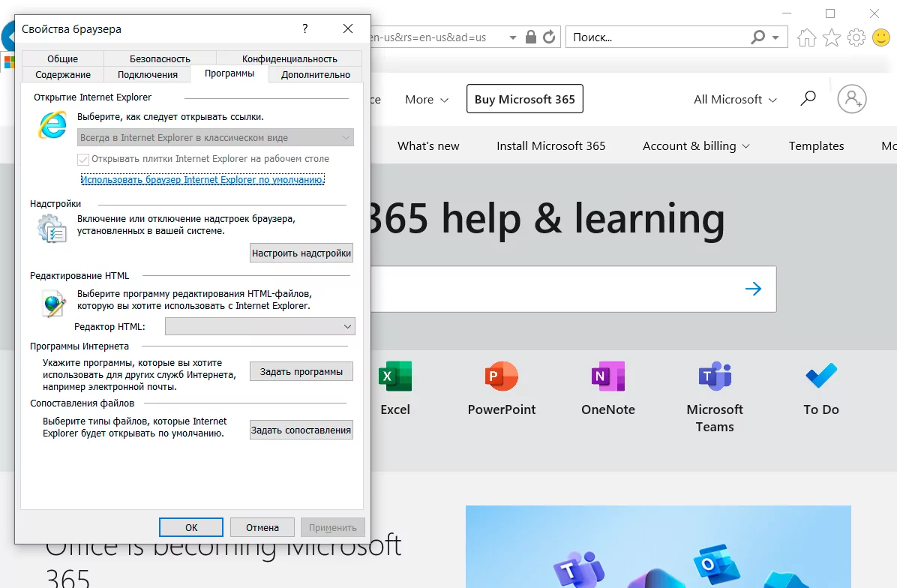
Task: Select the Программы tab
Action: [x=229, y=73]
